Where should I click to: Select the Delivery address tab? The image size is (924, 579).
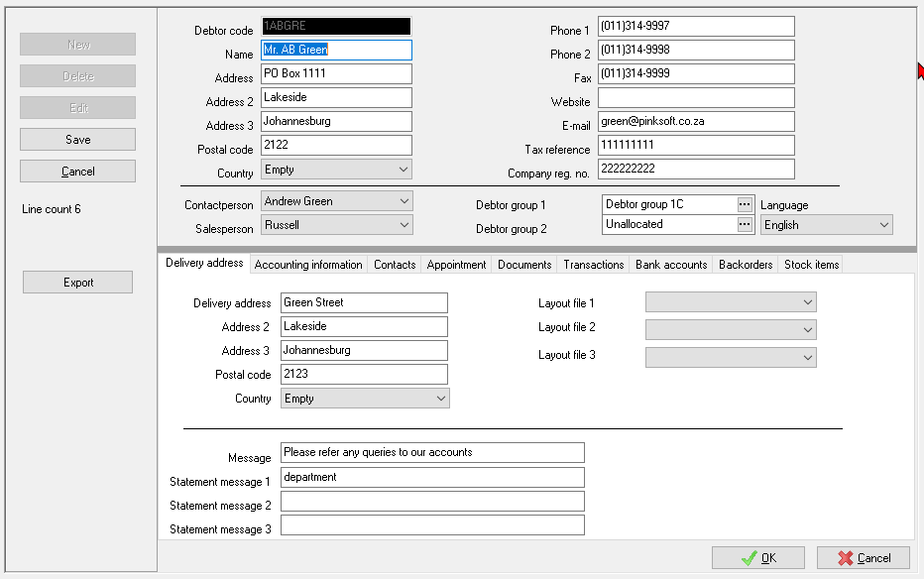click(x=204, y=264)
